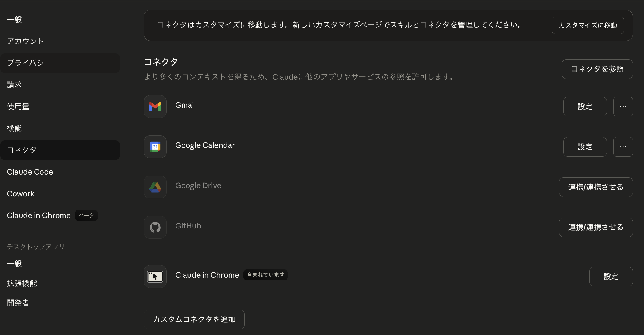
Task: Click カスタムコネクタを追加
Action: [x=194, y=319]
